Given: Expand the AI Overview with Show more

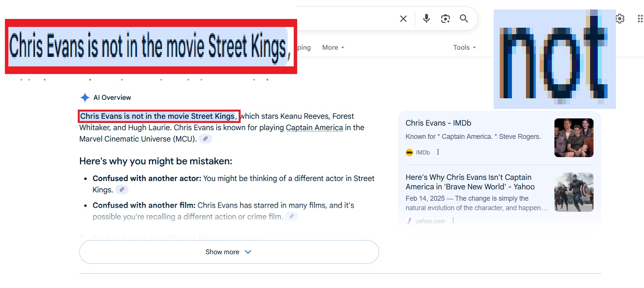Looking at the screenshot, I should tap(229, 252).
